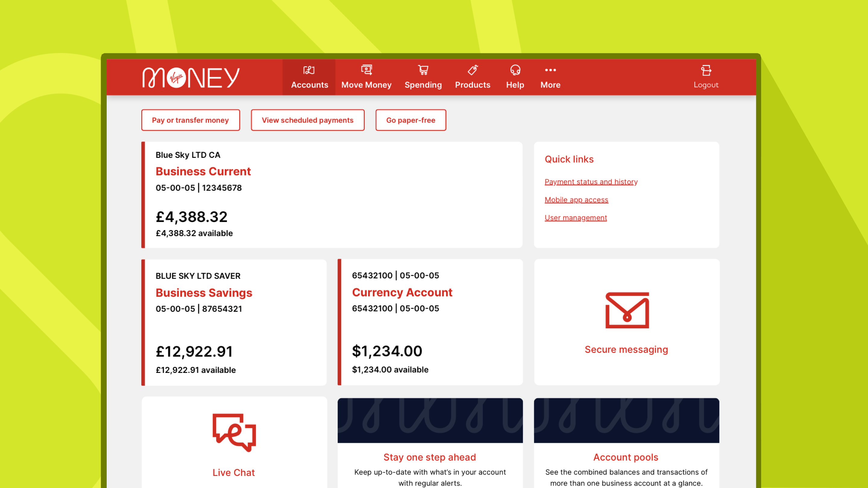Start Live Chat via speech bubble icon
The image size is (868, 488).
(234, 433)
